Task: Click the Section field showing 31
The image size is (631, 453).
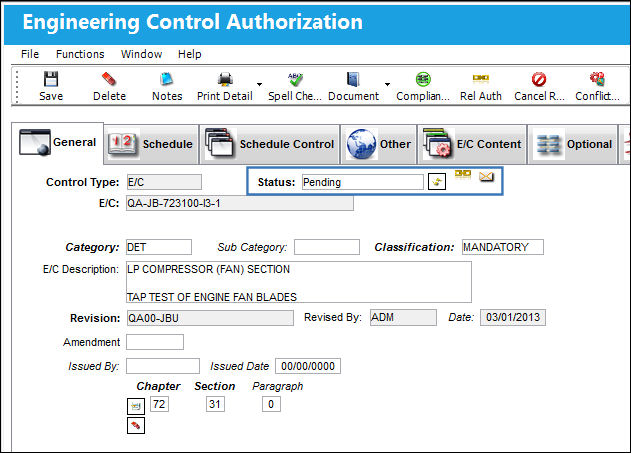Action: (215, 404)
